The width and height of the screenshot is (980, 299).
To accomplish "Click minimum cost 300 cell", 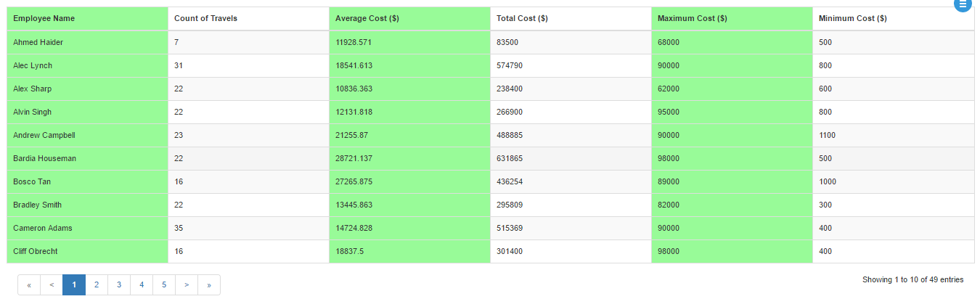I will (x=894, y=205).
